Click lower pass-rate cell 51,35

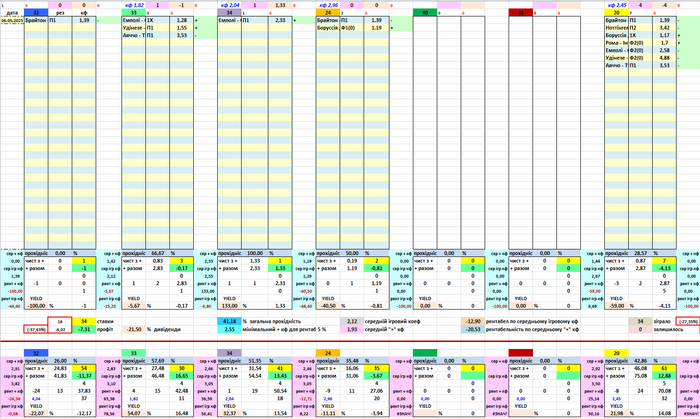pyautogui.click(x=254, y=361)
